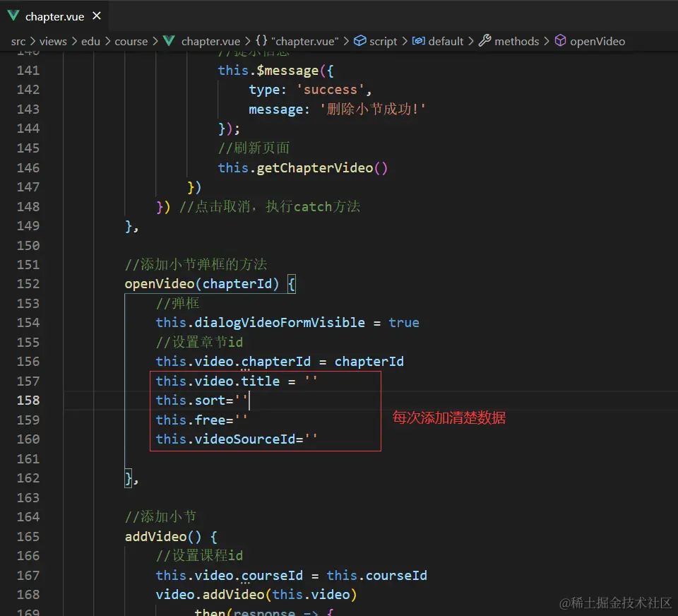Click the Vue icon before chapter.vue in the breadcrumb
Viewport: 678px width, 616px height.
[x=169, y=41]
